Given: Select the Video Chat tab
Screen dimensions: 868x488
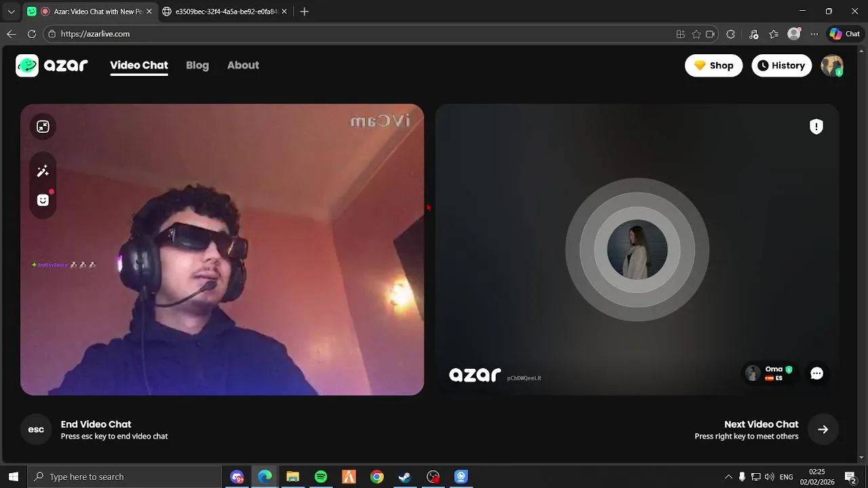Looking at the screenshot, I should (x=139, y=66).
